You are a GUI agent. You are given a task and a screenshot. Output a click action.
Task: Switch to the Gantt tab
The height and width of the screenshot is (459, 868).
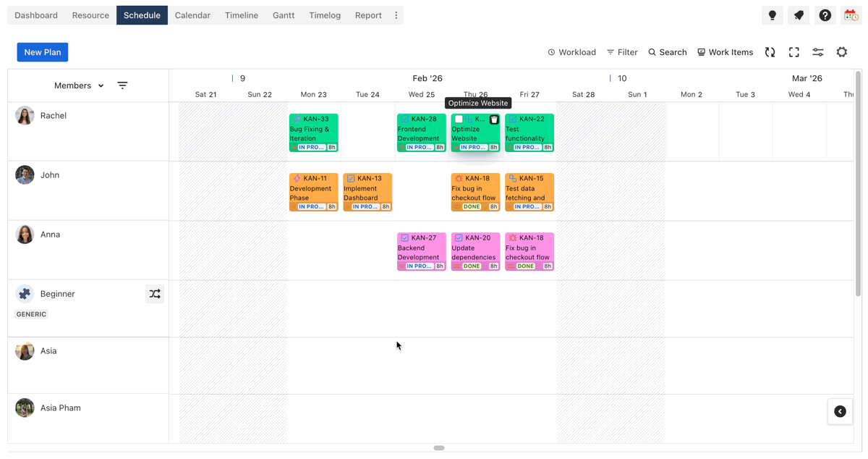(284, 15)
